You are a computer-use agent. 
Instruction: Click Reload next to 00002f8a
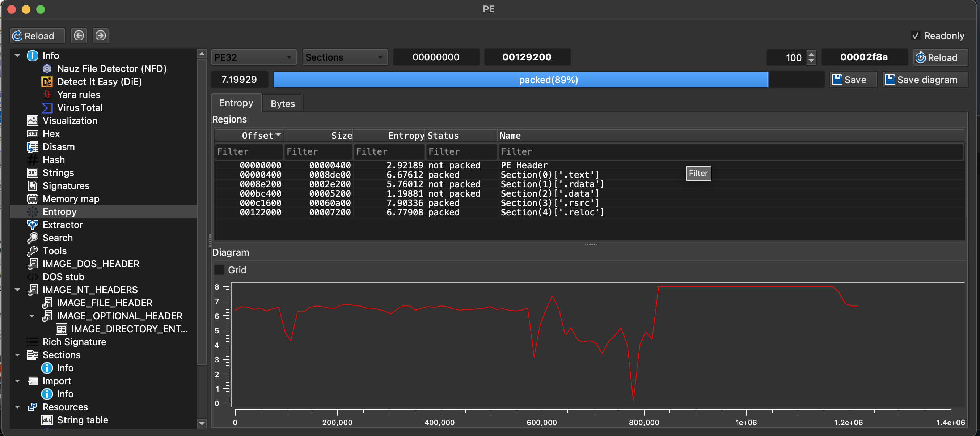pyautogui.click(x=941, y=57)
